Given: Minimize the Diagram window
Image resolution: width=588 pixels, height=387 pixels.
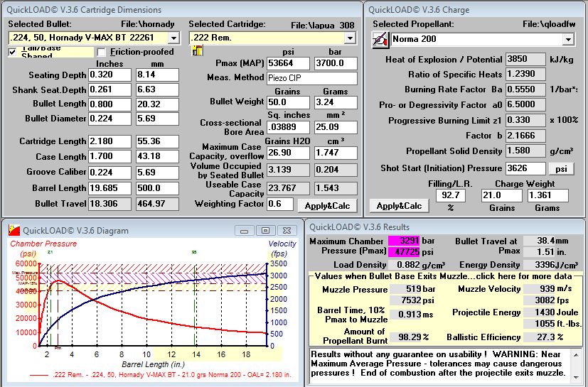Looking at the screenshot, I should (x=245, y=230).
